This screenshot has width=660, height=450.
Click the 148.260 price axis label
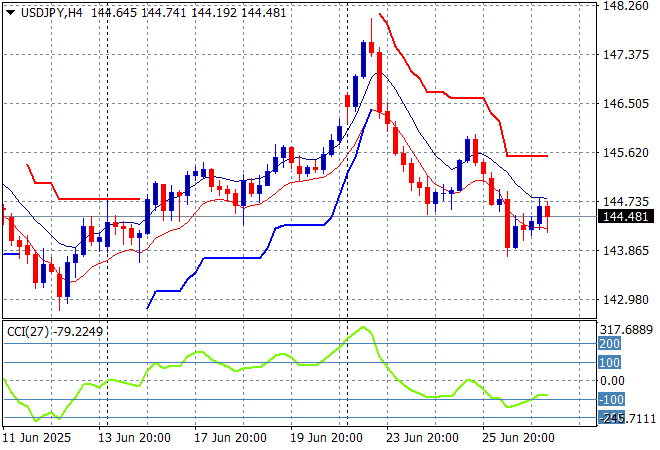pyautogui.click(x=626, y=6)
